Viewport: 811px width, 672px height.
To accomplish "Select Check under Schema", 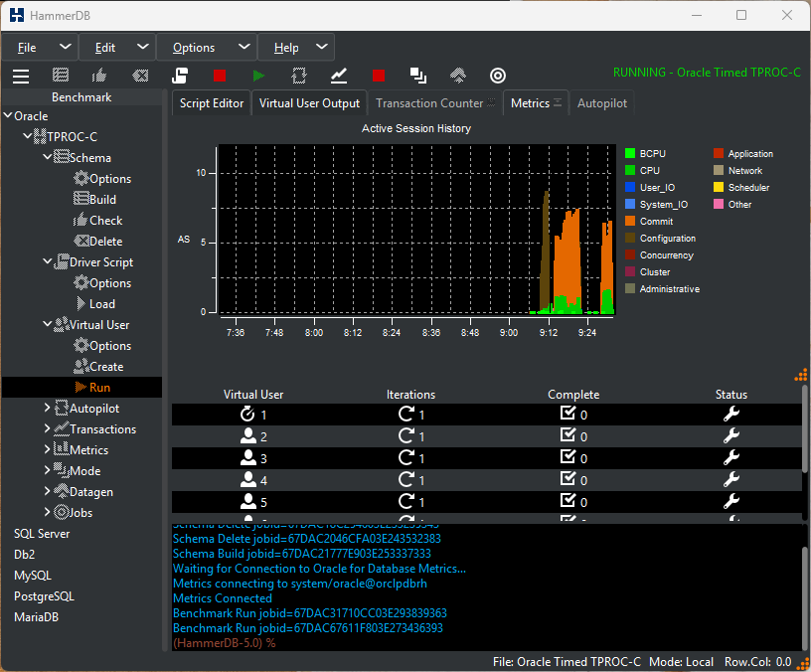I will point(98,221).
